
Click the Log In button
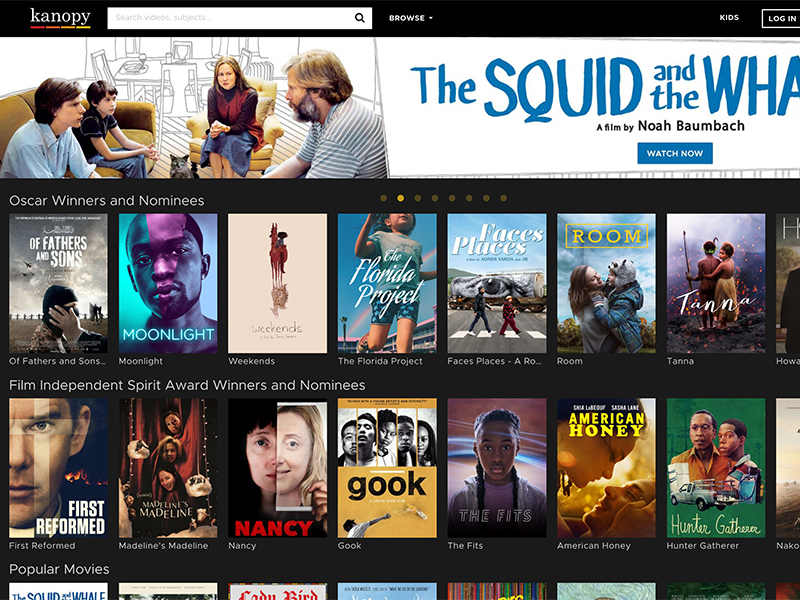pos(781,18)
